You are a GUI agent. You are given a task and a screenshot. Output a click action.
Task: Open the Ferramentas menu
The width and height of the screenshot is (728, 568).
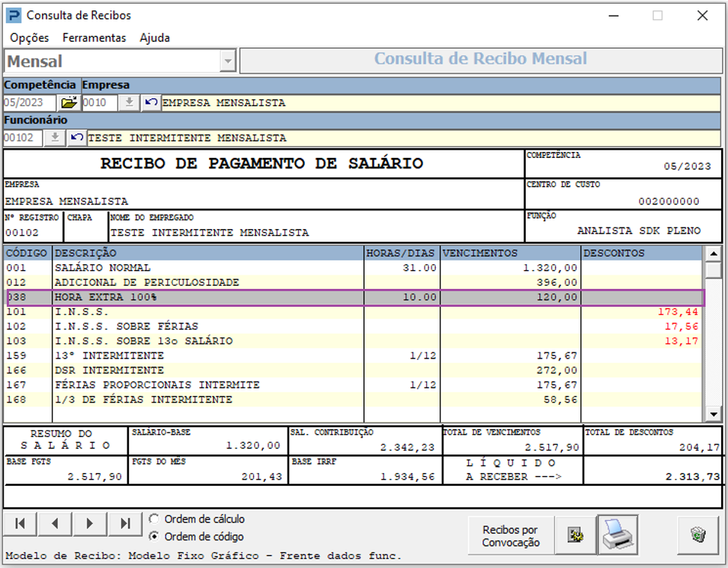[94, 37]
